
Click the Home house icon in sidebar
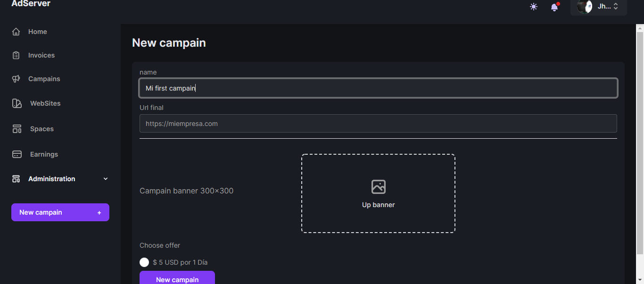click(16, 32)
